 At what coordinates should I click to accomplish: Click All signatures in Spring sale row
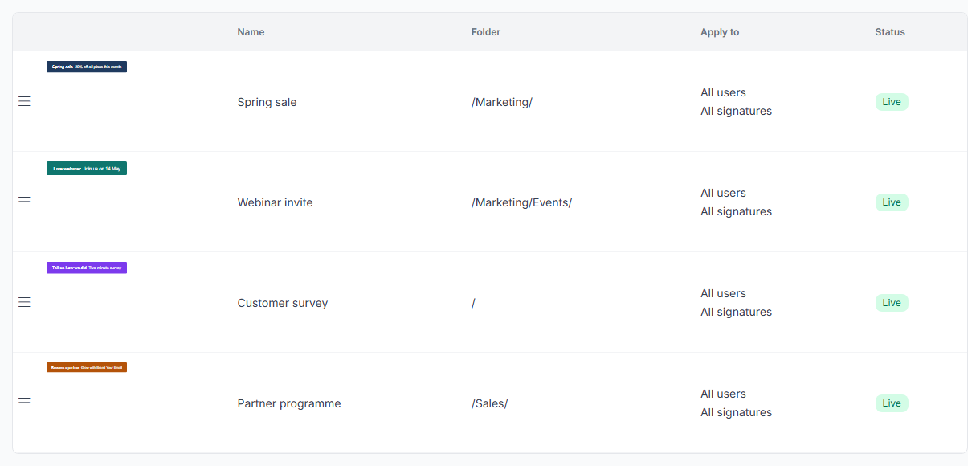tap(736, 111)
